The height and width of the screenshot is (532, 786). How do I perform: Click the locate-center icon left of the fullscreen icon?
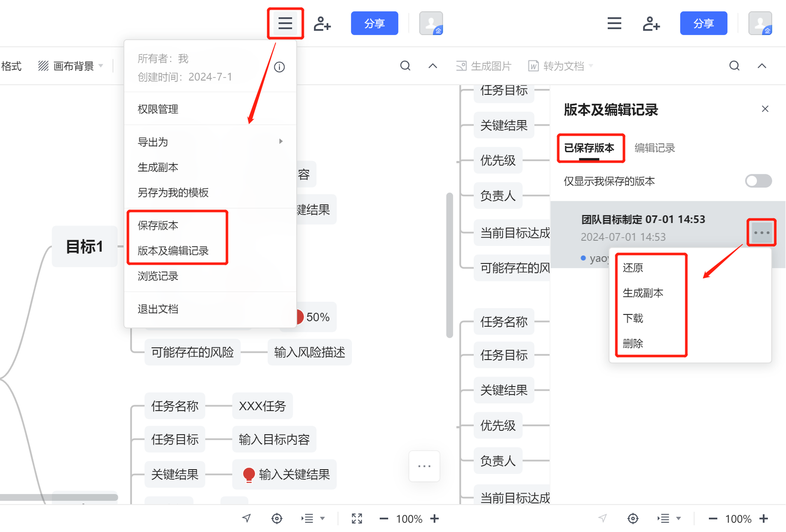coord(277,518)
